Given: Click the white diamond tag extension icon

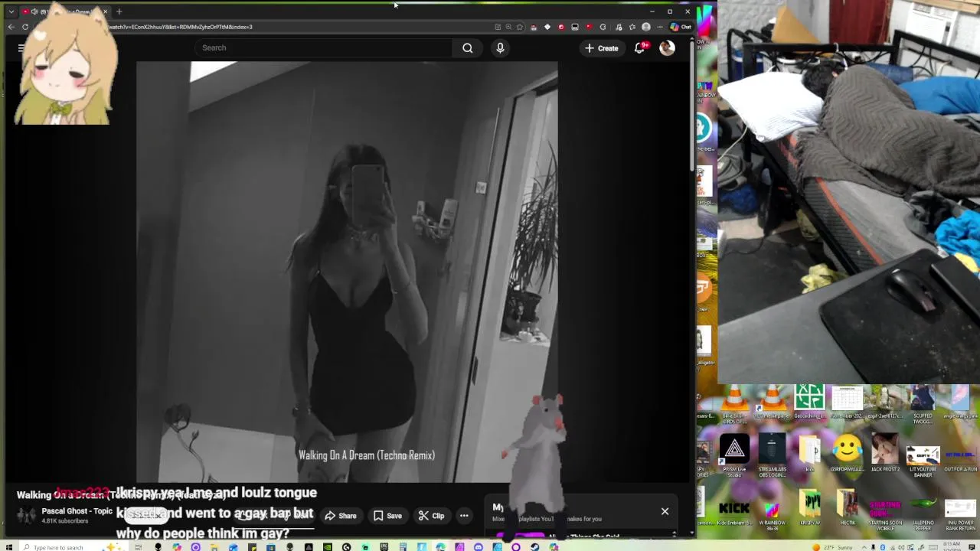Looking at the screenshot, I should click(x=547, y=27).
